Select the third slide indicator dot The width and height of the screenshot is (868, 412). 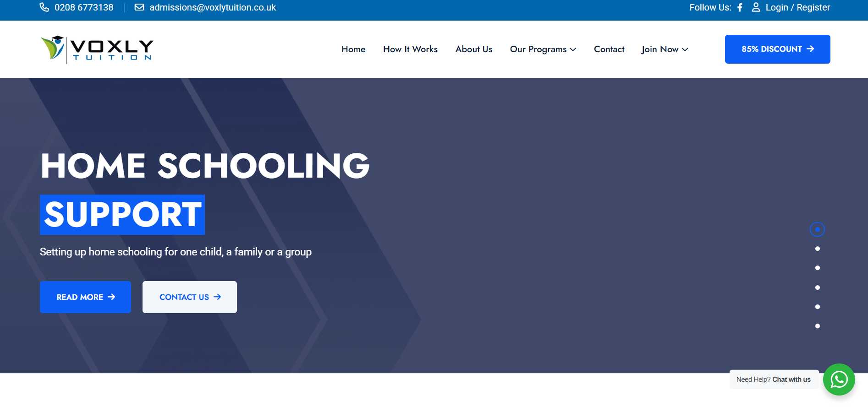click(817, 268)
